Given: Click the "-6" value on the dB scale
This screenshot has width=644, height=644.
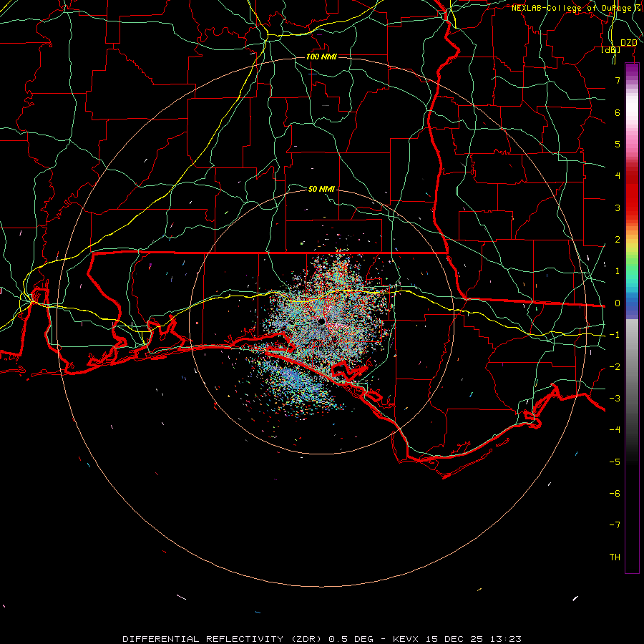Looking at the screenshot, I should coord(615,494).
